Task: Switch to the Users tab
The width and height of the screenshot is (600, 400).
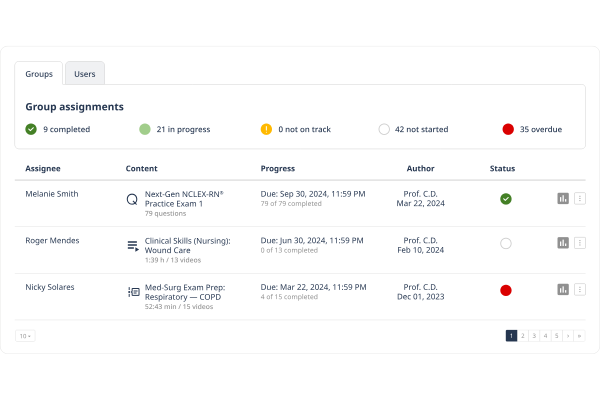Action: pyautogui.click(x=85, y=74)
